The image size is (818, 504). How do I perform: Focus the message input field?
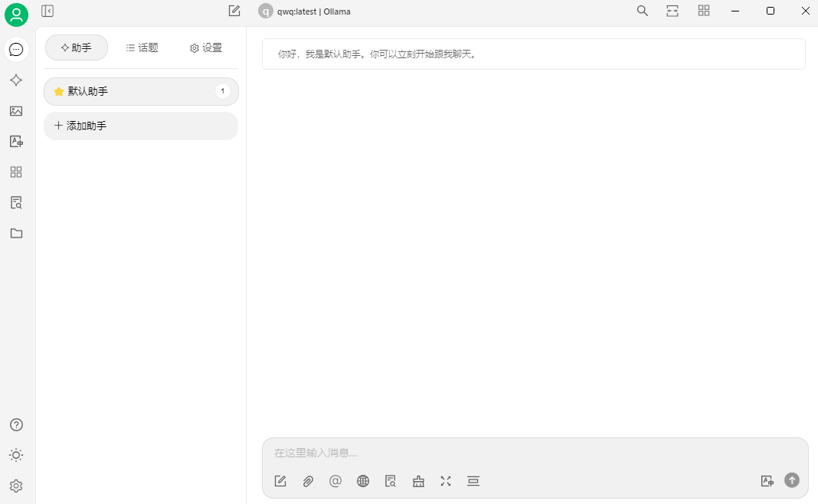coord(535,453)
